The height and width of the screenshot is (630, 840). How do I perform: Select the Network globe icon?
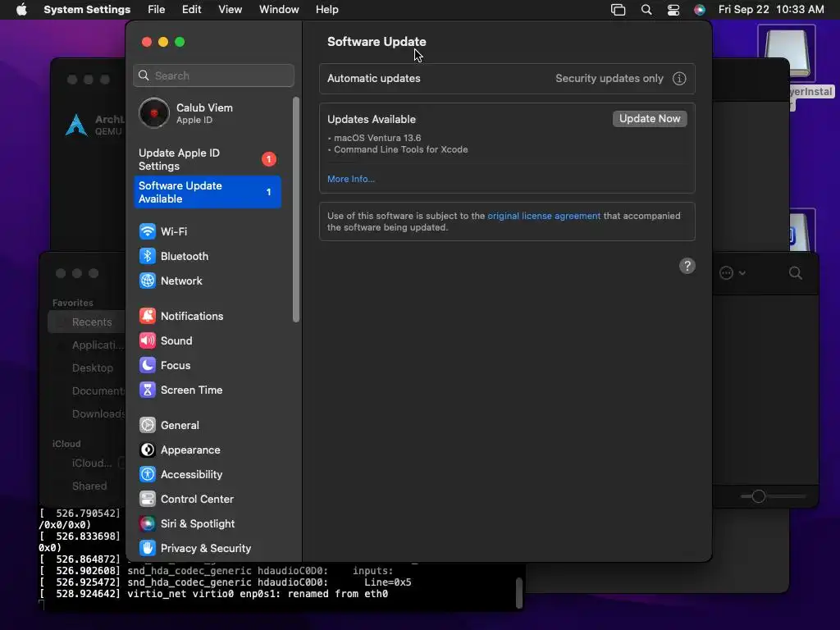(148, 281)
